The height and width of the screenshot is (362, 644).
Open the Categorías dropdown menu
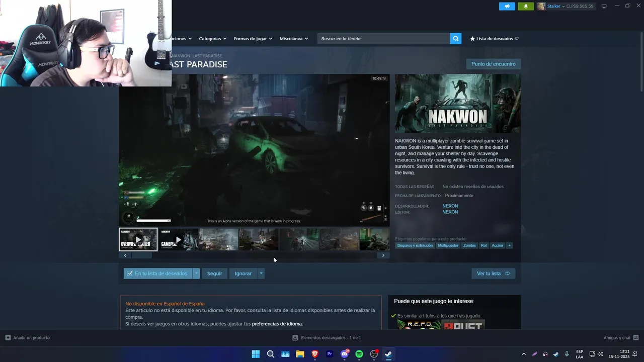[x=212, y=39]
